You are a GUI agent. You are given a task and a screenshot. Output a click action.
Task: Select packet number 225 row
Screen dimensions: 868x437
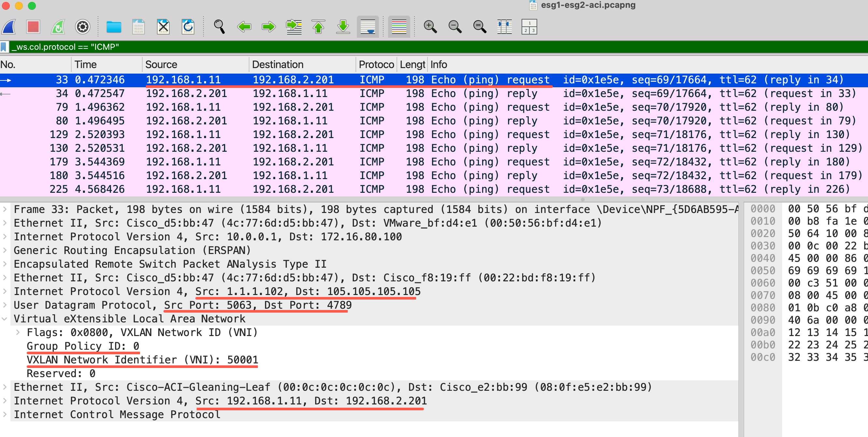click(434, 189)
